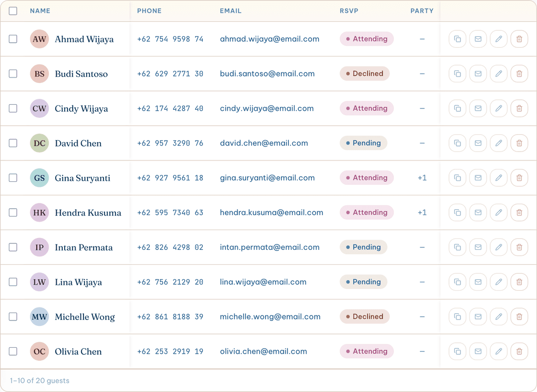
Task: Check the box for Budi Santoso
Action: pos(13,74)
